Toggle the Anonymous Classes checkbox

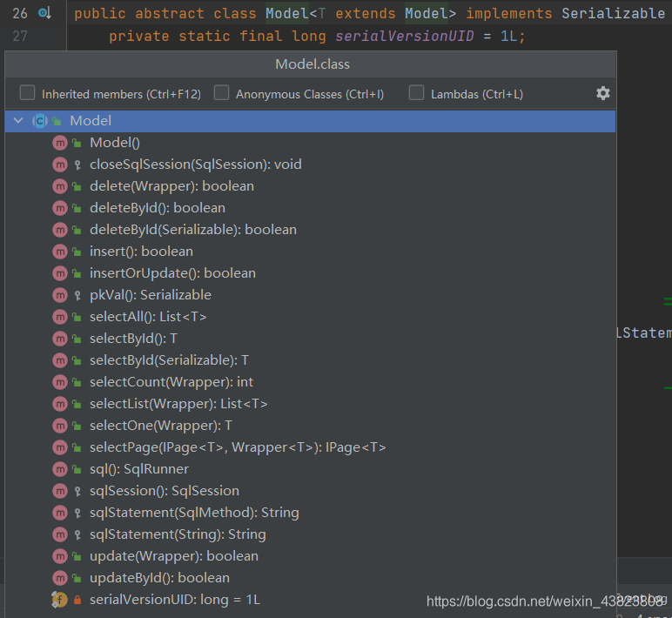tap(221, 92)
